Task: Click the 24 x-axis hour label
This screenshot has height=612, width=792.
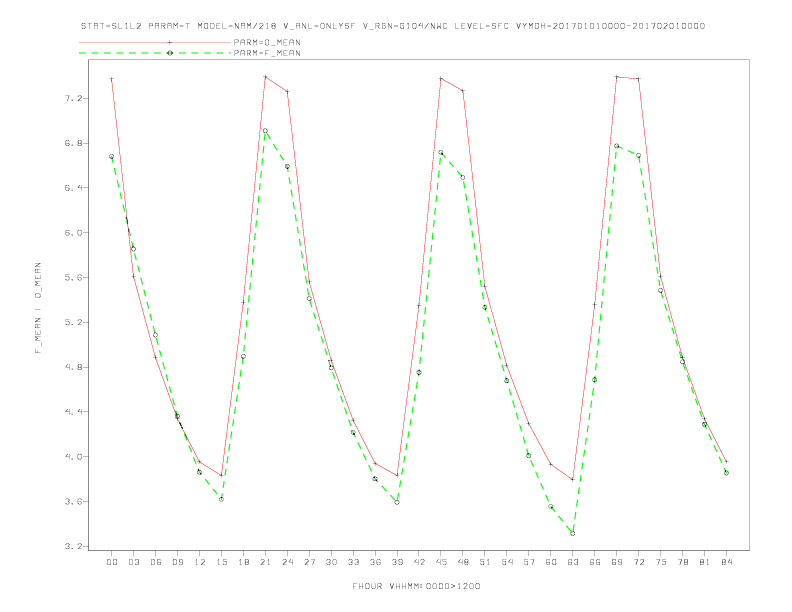Action: [287, 562]
